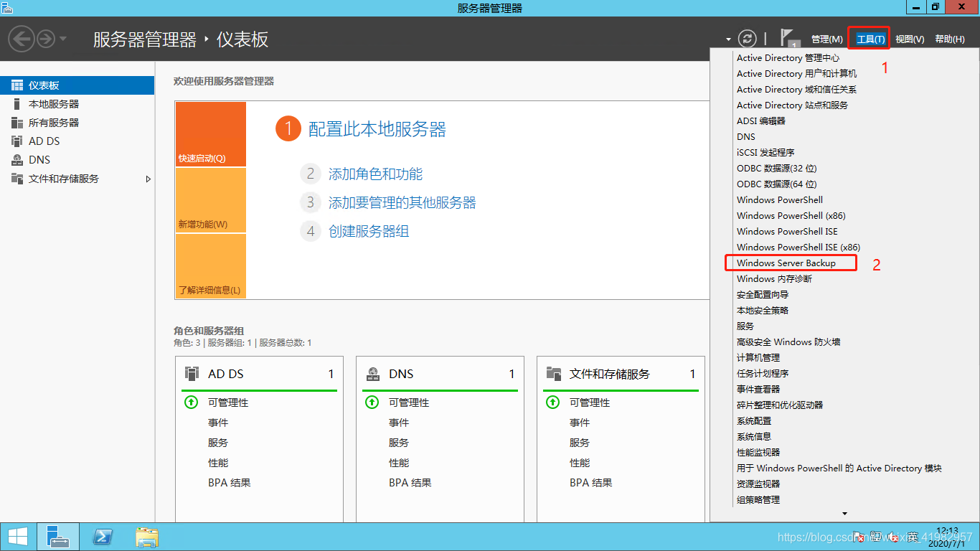This screenshot has width=980, height=551.
Task: Open BPA 结果 in the 文件和存储服务 tile
Action: pyautogui.click(x=591, y=483)
